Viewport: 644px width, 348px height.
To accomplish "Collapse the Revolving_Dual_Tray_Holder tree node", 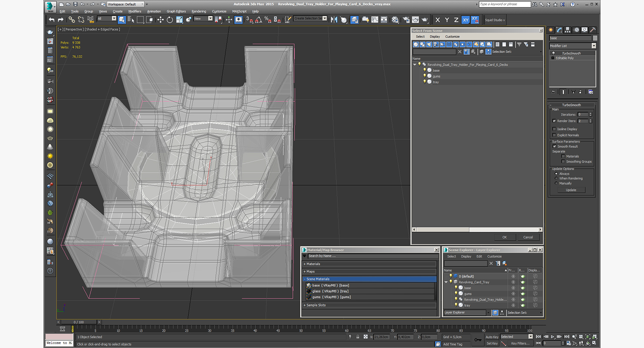I will (x=415, y=64).
